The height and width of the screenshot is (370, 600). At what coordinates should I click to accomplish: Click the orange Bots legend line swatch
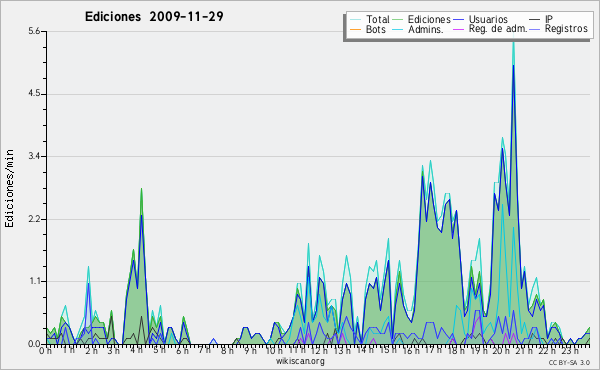coord(355,29)
